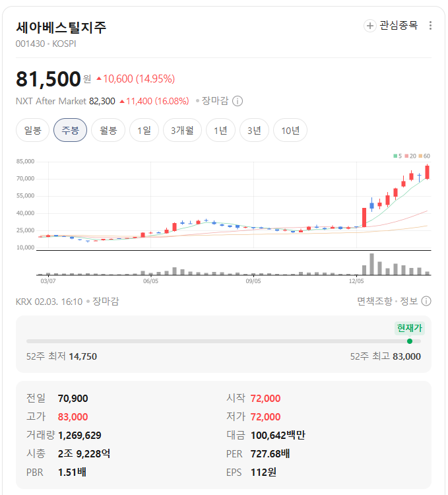Click the 면책조항 · 정보 link
Viewport: 448px width, 495px height.
point(387,301)
